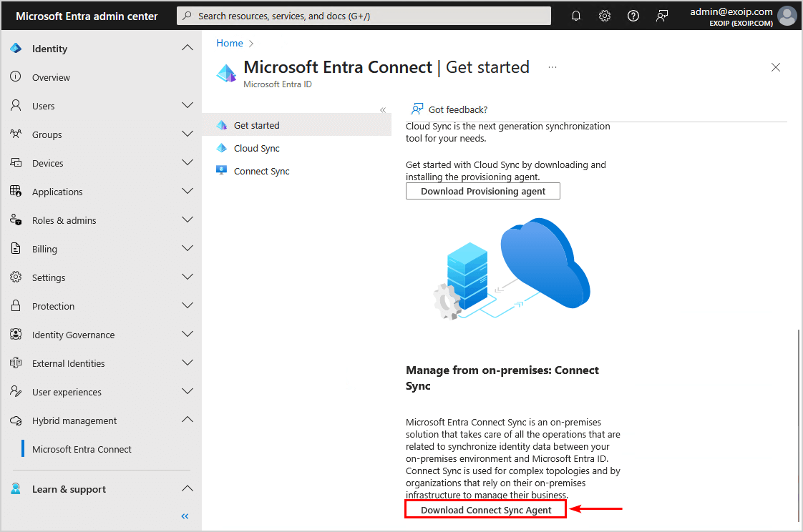Click the feedback person icon in top bar
This screenshot has height=532, width=803.
[x=661, y=15]
